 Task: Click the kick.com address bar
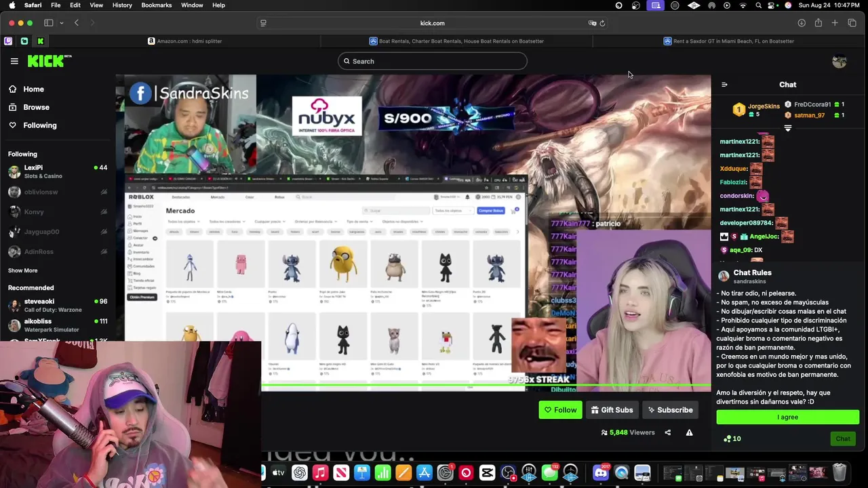(x=432, y=23)
